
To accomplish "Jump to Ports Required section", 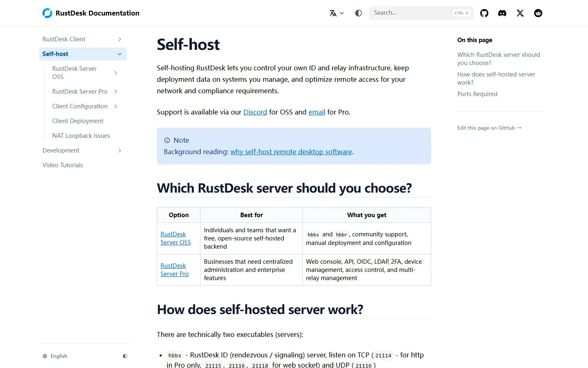I will click(477, 94).
